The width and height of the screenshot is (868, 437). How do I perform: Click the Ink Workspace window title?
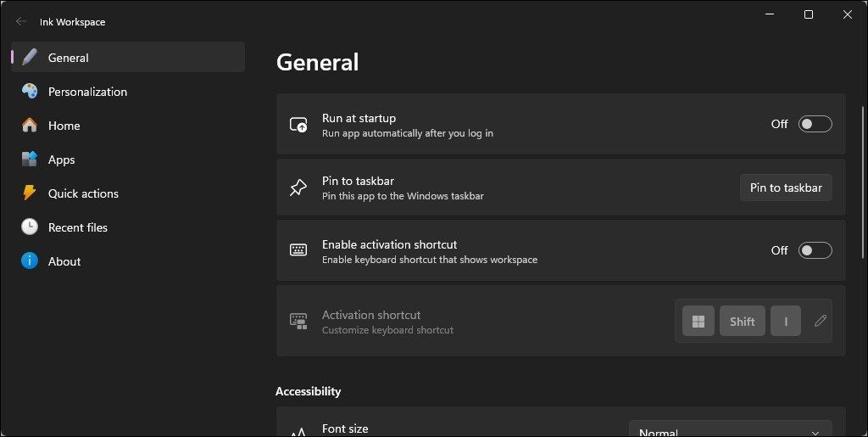click(x=73, y=22)
